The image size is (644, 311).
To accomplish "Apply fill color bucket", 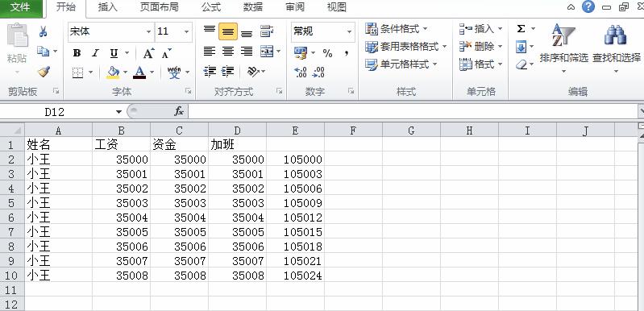I will [x=113, y=73].
